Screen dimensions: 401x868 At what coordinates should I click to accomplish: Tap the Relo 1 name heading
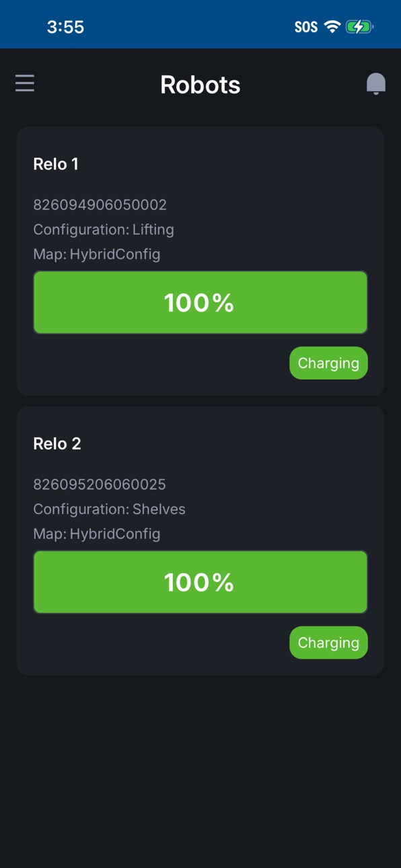pyautogui.click(x=56, y=164)
